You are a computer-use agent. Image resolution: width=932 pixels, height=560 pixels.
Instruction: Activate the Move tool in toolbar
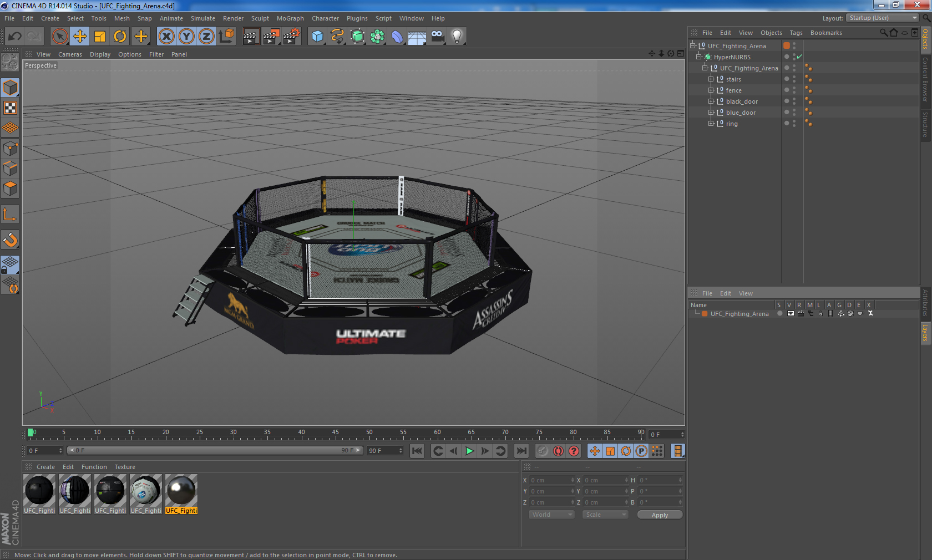coord(80,37)
